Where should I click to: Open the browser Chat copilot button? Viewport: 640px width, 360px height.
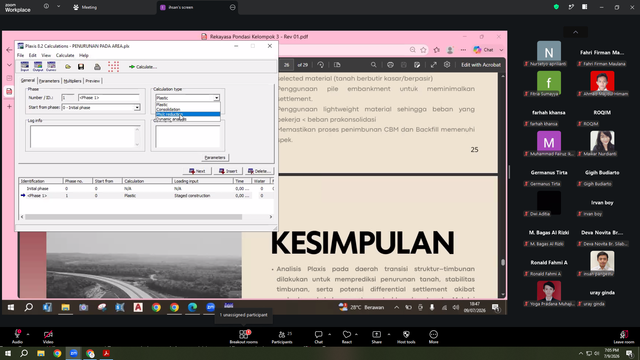point(484,50)
